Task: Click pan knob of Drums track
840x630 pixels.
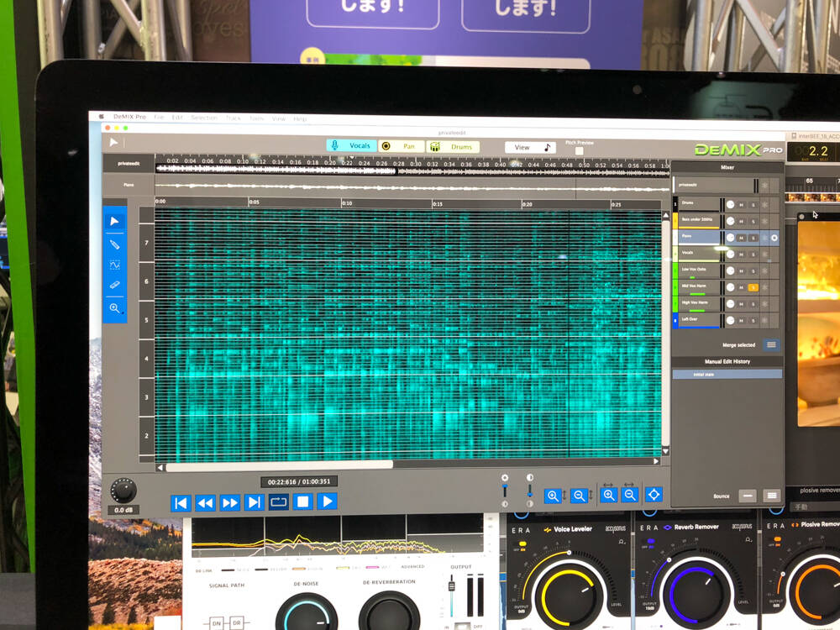Action: 730,205
